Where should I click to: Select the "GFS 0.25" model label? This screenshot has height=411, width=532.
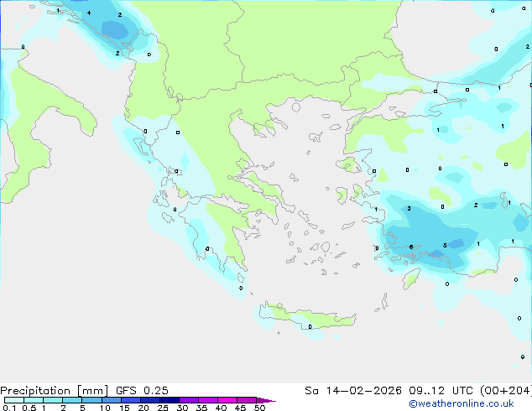(x=142, y=391)
